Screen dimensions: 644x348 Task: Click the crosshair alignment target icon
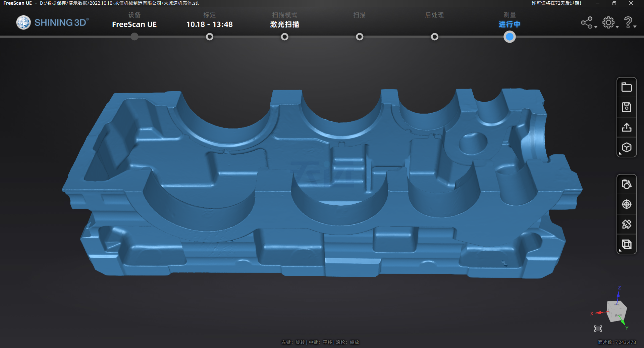pyautogui.click(x=626, y=204)
